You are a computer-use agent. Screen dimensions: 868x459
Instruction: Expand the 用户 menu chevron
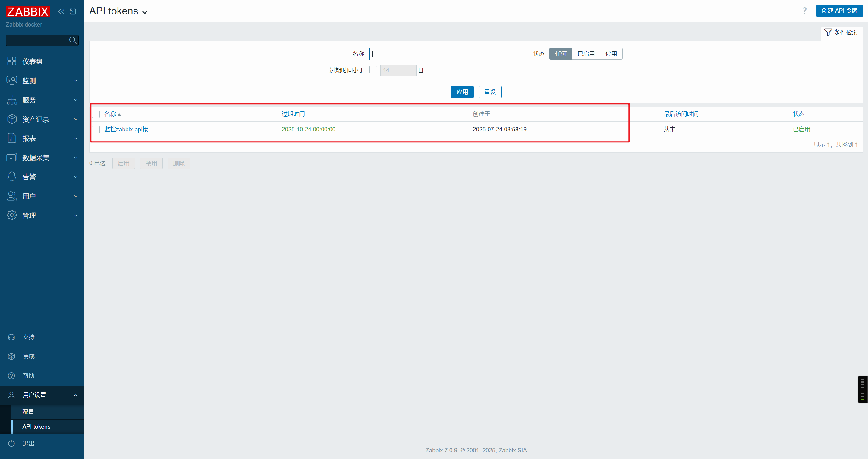coord(76,196)
